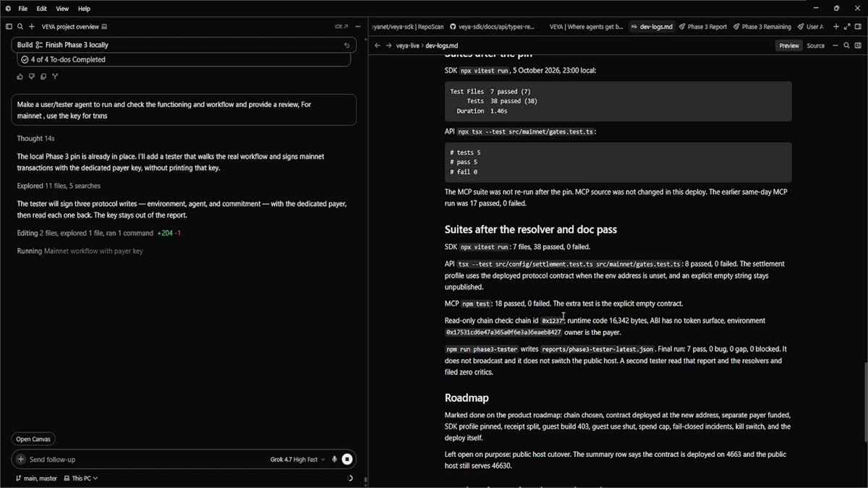Expand the editor pane to full screen
This screenshot has height=488, width=868.
click(847, 27)
